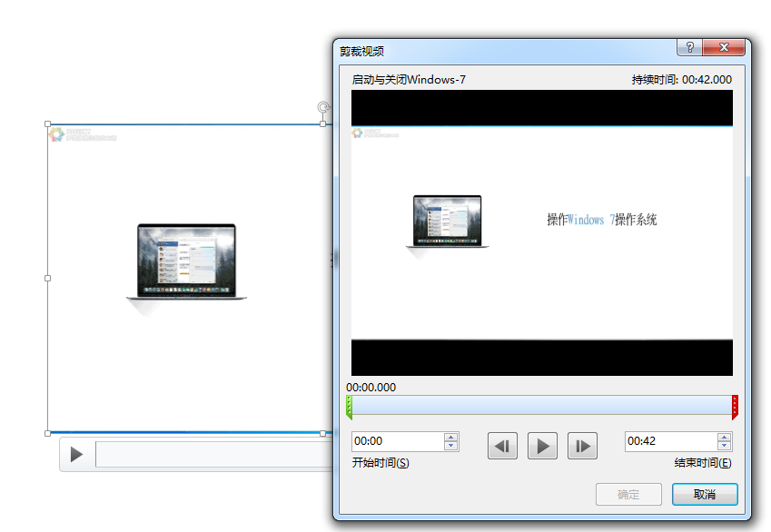Image resolution: width=771 pixels, height=532 pixels.
Task: Close the 剪裁视频 dialog
Action: [x=724, y=47]
